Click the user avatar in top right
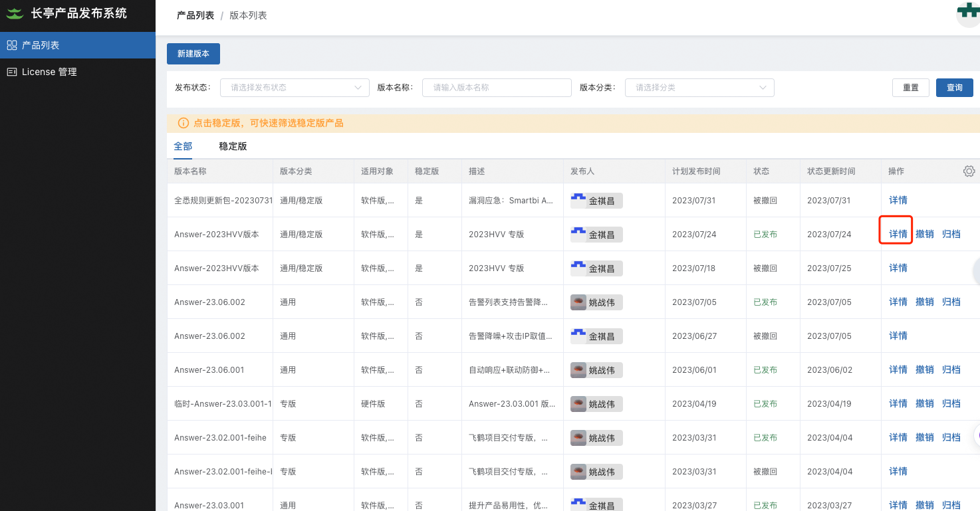 click(x=968, y=13)
